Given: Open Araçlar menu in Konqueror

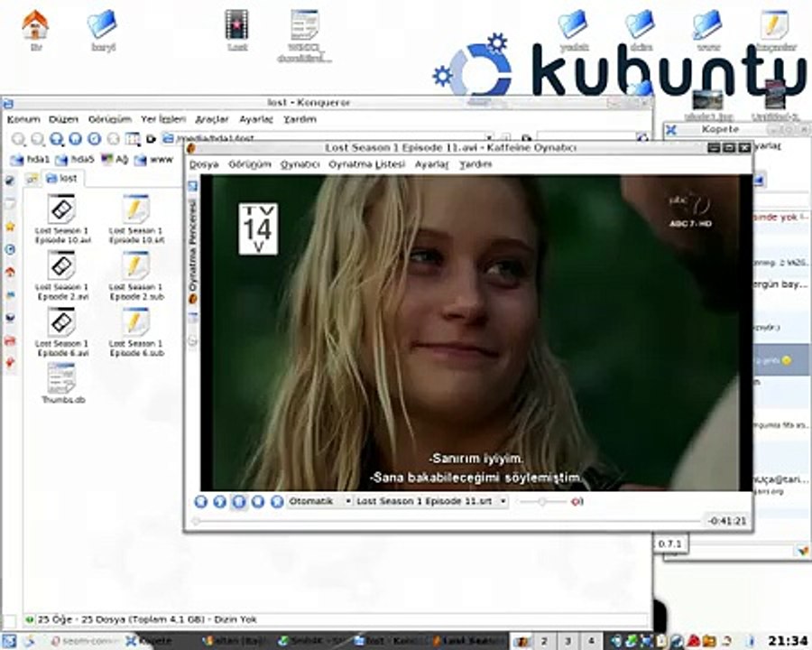Looking at the screenshot, I should tap(212, 119).
